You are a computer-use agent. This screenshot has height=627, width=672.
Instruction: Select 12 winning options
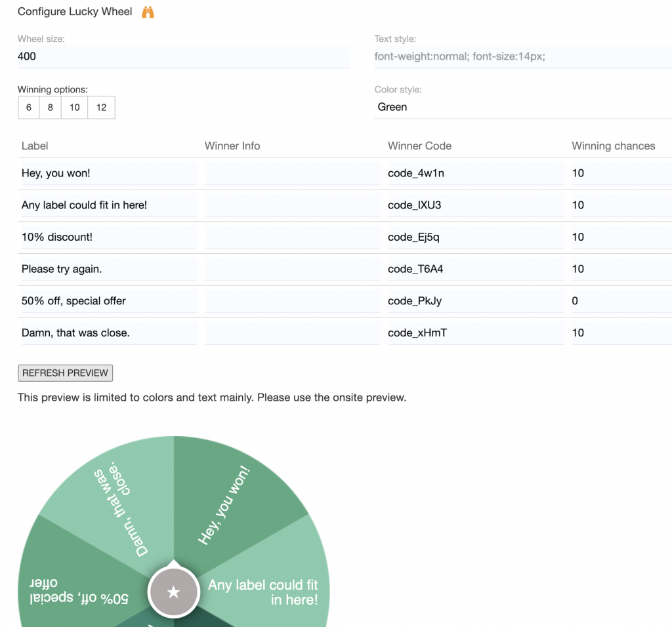click(x=101, y=108)
